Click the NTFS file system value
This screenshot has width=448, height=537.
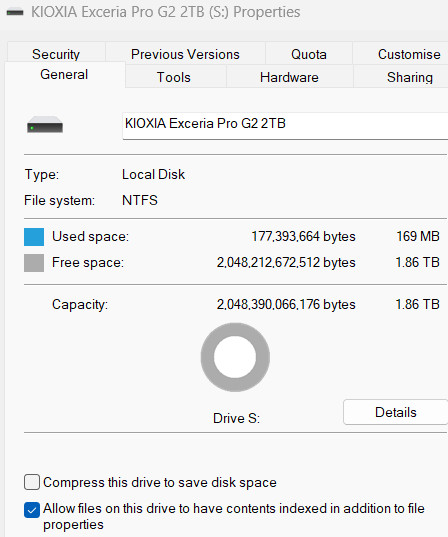(140, 200)
